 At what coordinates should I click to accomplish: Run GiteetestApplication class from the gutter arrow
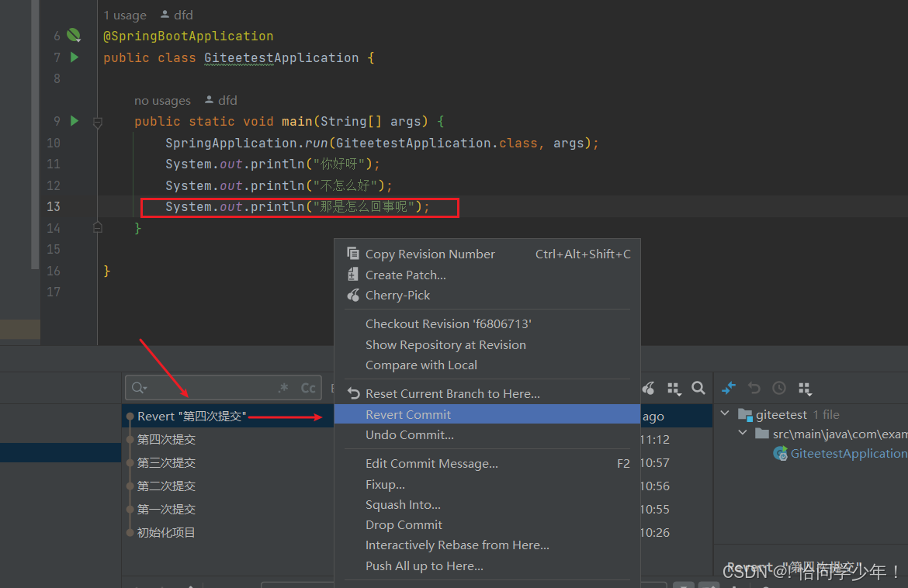point(75,57)
